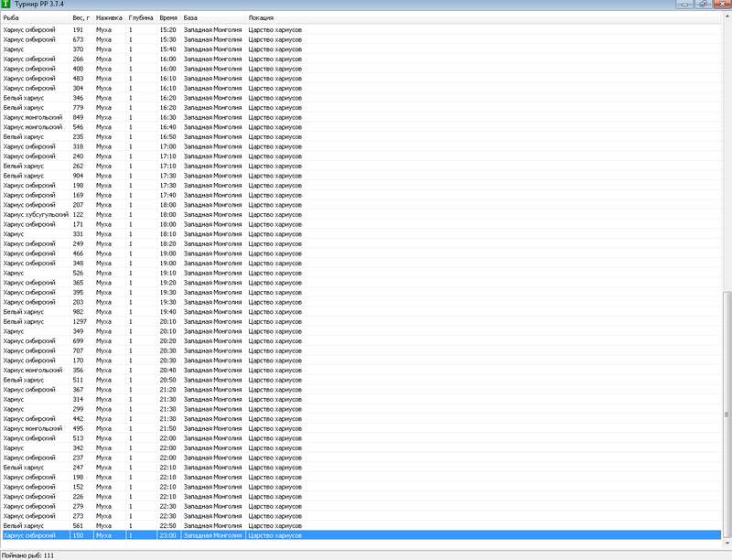Image resolution: width=732 pixels, height=560 pixels.
Task: Select Хариус in the 370 g row
Action: point(14,49)
